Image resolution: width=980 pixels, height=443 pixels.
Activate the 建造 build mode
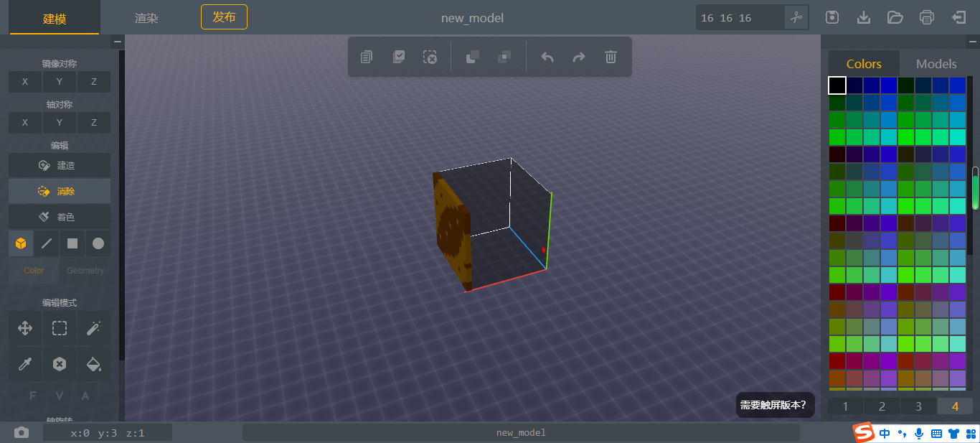click(60, 165)
